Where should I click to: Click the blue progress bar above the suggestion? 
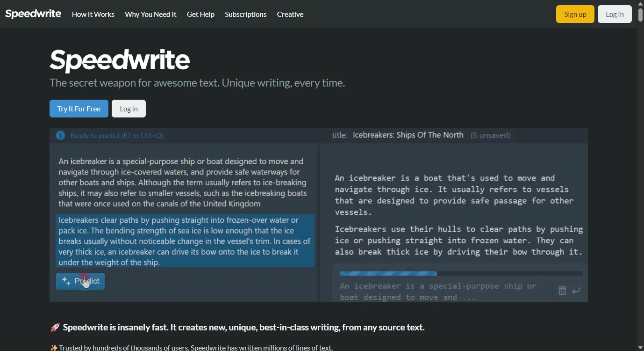(388, 273)
